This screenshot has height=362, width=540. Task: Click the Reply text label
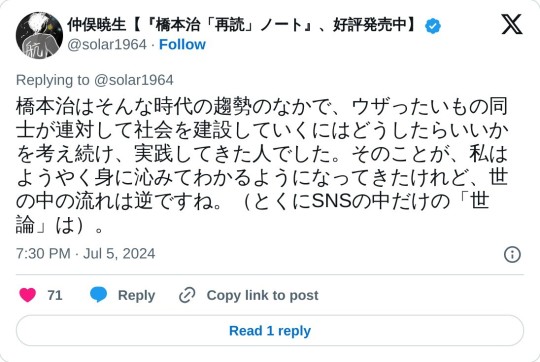(136, 296)
